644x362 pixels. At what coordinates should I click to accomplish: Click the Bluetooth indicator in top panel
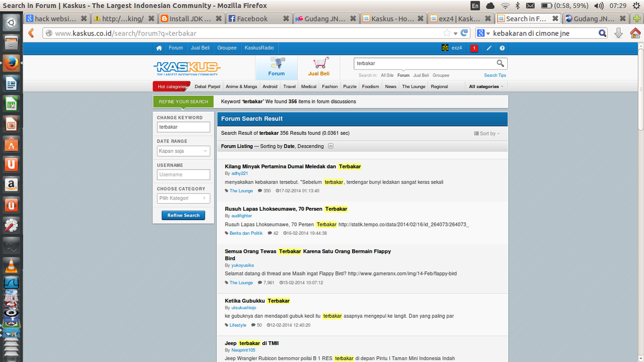pyautogui.click(x=518, y=6)
